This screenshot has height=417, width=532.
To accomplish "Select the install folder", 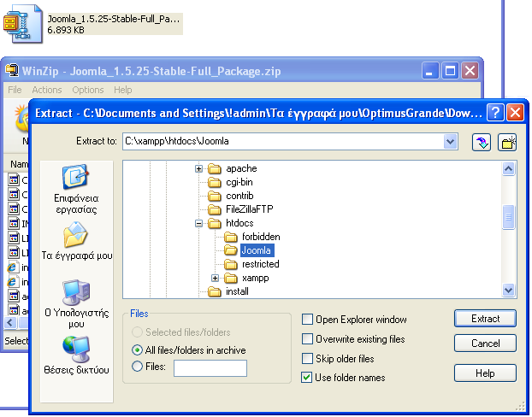I will click(x=228, y=291).
